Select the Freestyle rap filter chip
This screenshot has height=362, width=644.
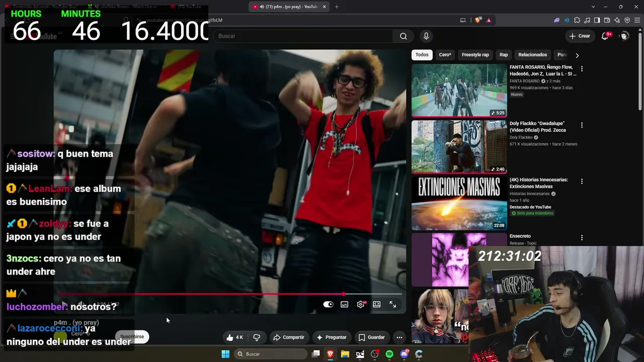click(x=475, y=55)
